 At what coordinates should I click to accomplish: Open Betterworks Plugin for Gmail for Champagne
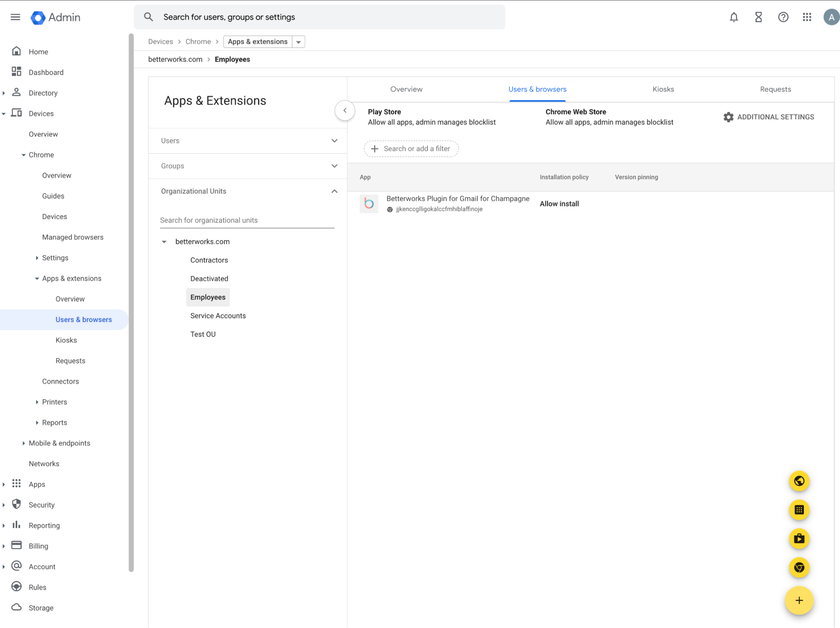[x=458, y=198]
